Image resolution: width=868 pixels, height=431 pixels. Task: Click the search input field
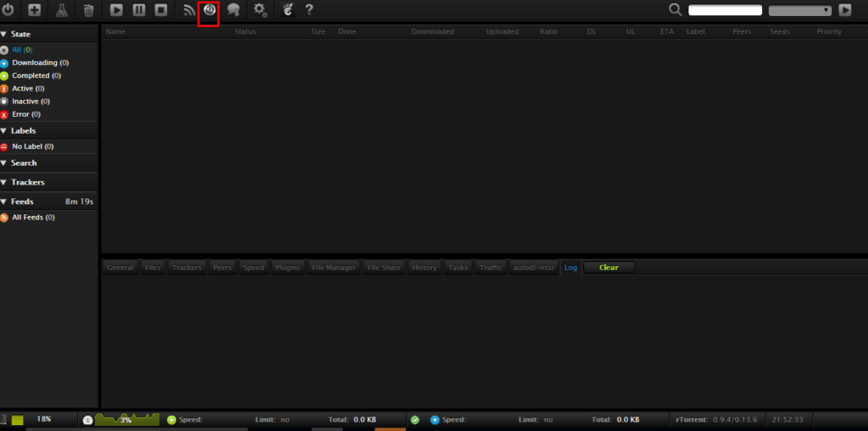pos(725,10)
